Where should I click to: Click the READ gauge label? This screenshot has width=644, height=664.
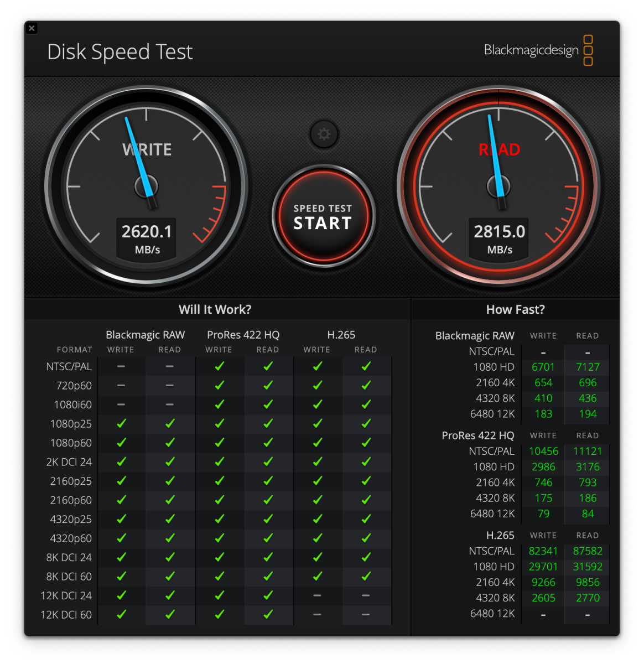[499, 149]
